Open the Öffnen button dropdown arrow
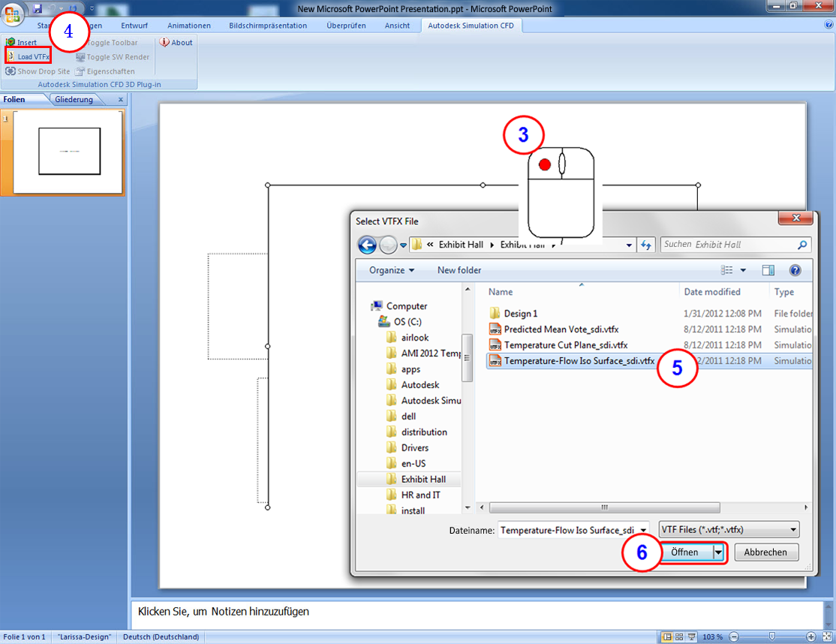836x644 pixels. [718, 552]
